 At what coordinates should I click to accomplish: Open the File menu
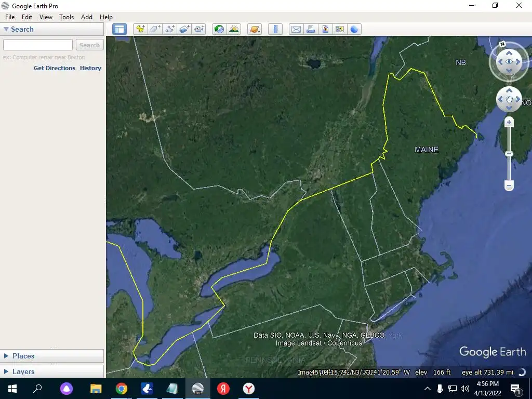click(10, 17)
